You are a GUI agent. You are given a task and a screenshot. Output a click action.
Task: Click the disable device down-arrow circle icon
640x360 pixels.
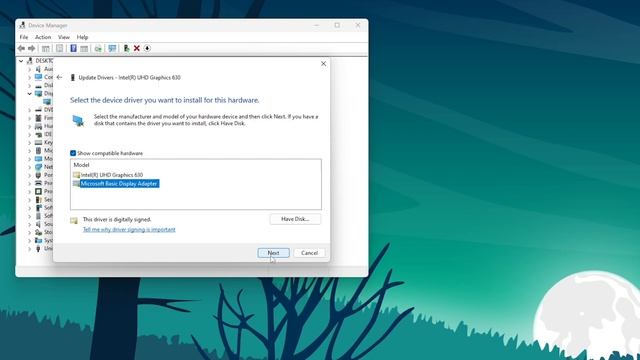(147, 49)
